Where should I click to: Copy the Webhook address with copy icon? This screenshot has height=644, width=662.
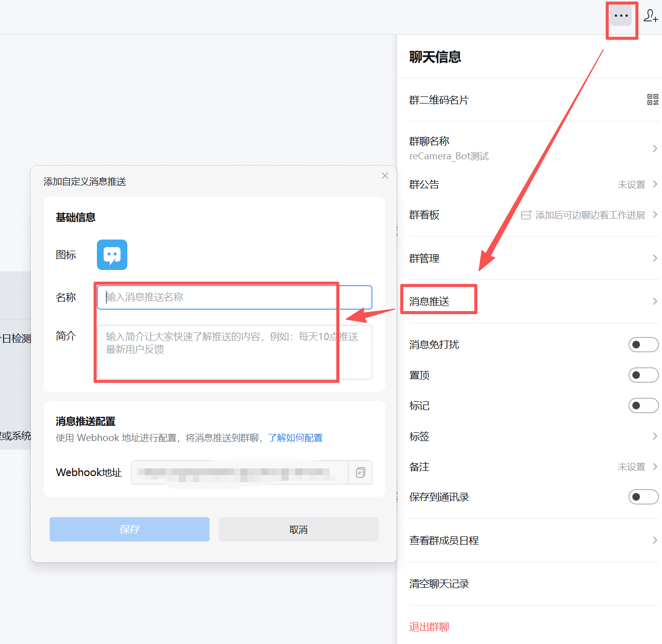(361, 472)
